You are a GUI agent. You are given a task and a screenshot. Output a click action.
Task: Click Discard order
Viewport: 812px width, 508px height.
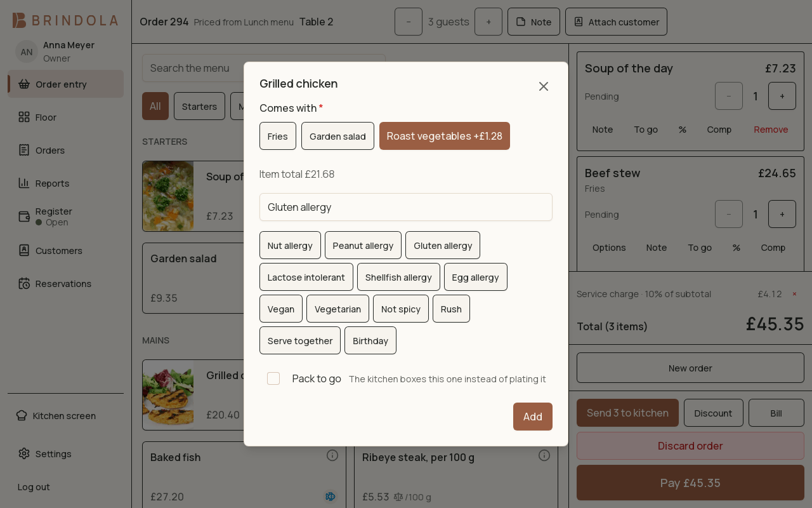(690, 446)
